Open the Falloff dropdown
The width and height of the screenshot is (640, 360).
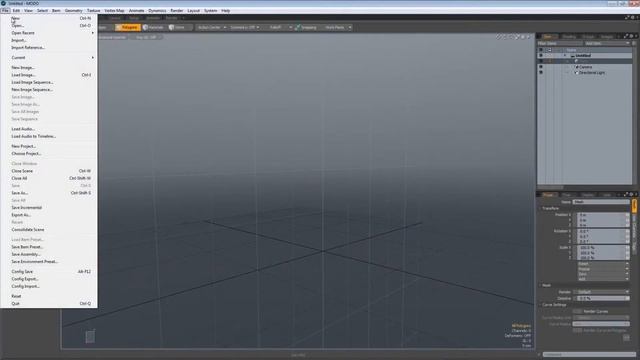point(279,27)
